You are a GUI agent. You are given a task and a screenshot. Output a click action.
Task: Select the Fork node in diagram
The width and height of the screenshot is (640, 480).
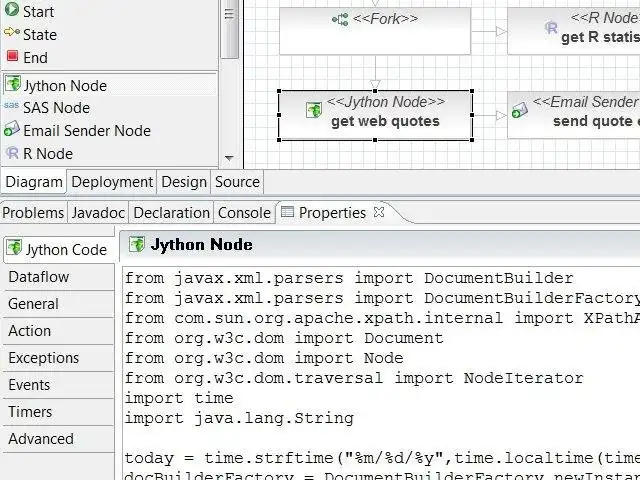tap(375, 31)
